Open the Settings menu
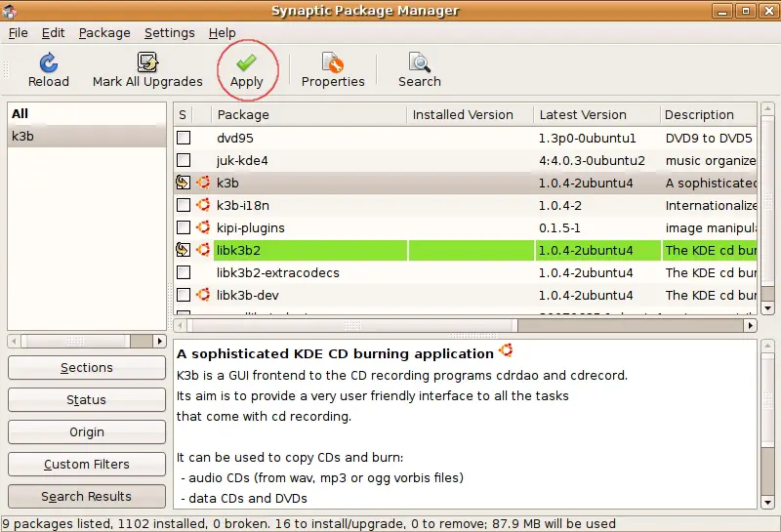 tap(169, 33)
